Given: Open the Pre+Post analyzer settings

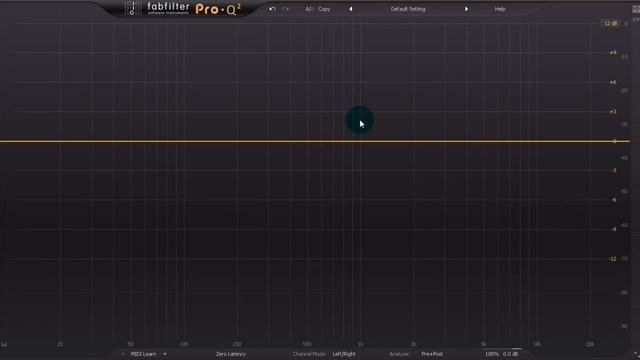Looking at the screenshot, I should pos(432,354).
